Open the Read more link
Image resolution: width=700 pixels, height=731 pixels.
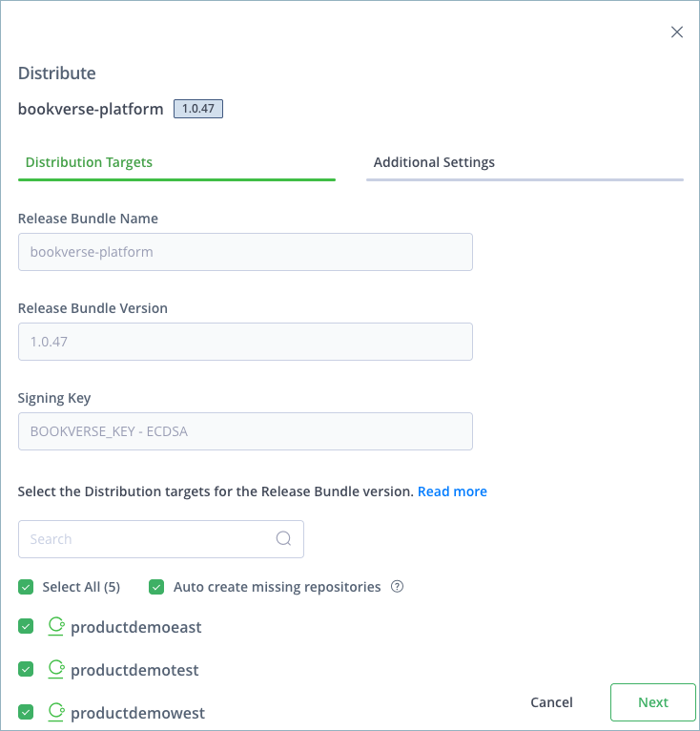452,491
